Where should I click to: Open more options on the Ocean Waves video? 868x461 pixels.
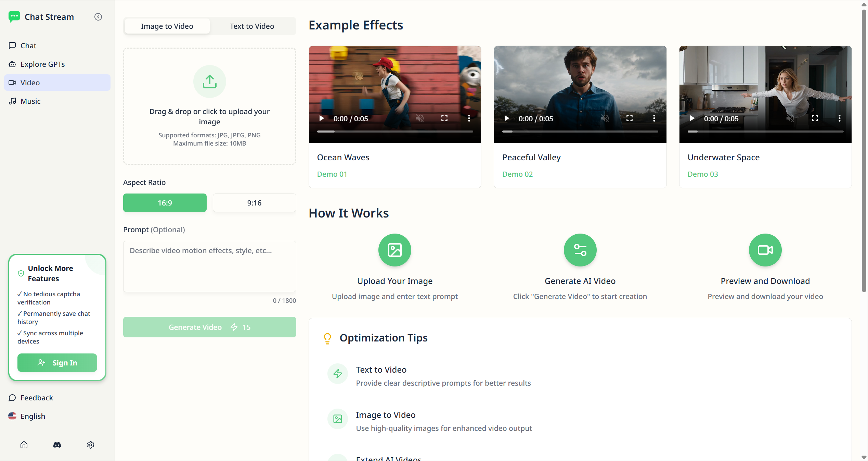click(469, 119)
